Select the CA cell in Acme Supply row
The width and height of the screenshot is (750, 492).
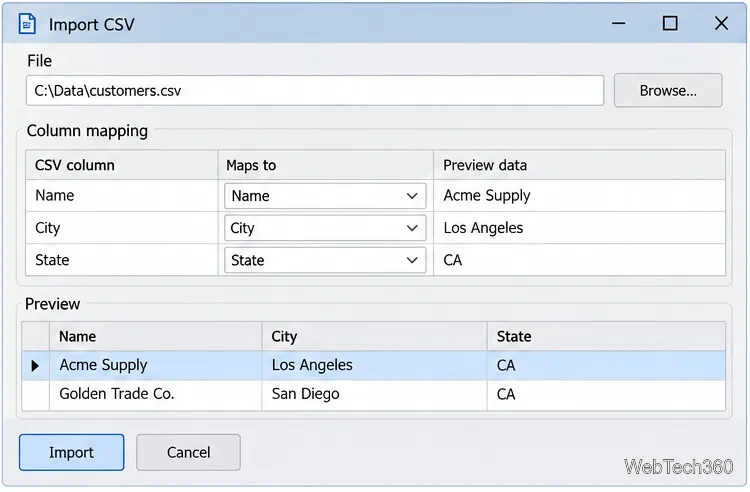coord(606,366)
